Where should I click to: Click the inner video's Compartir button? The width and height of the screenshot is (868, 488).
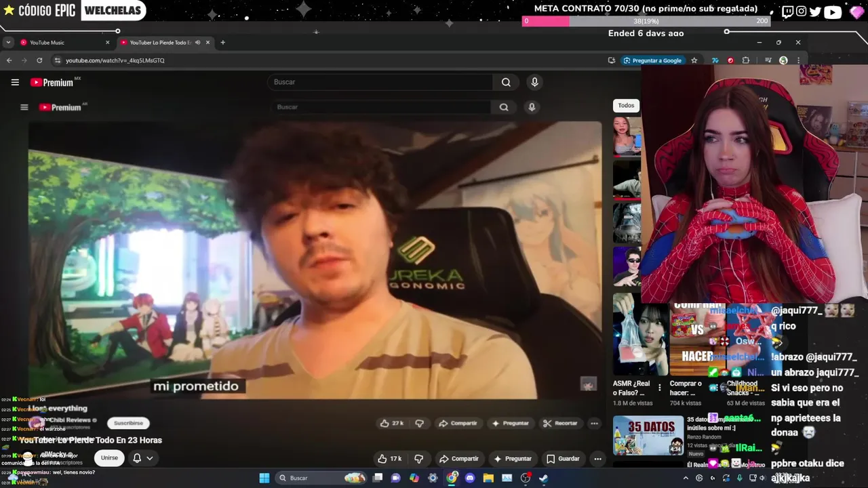tap(458, 423)
